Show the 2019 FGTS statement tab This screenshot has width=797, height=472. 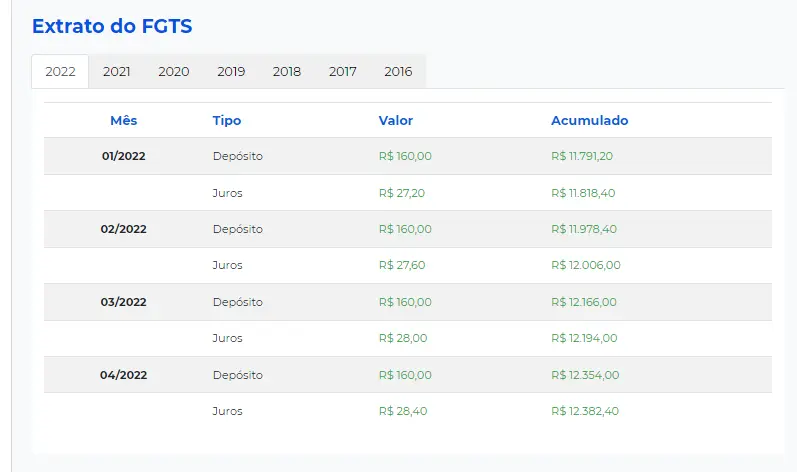click(x=231, y=72)
